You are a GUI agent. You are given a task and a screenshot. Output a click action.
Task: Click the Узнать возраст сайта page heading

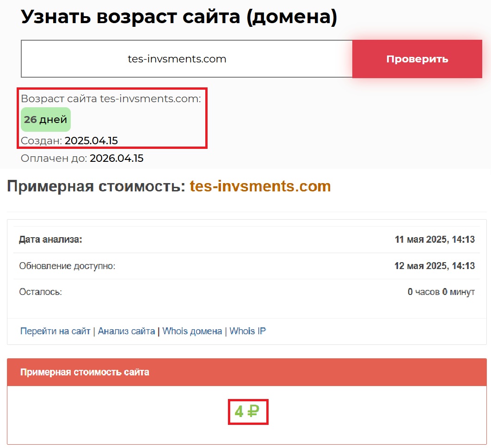(179, 17)
